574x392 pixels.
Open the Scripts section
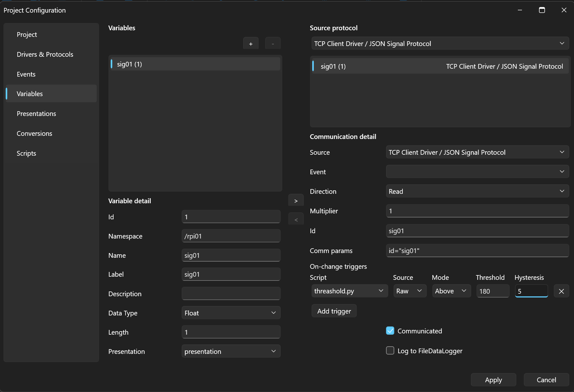pos(51,153)
